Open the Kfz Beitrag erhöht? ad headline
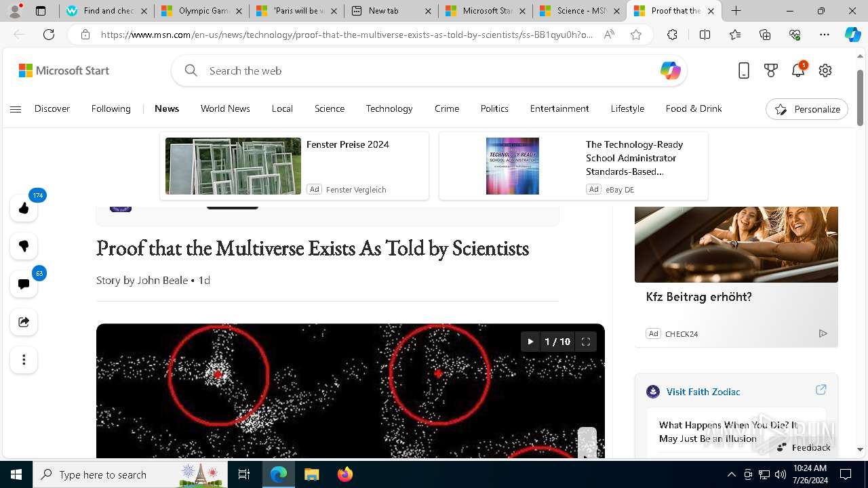The image size is (868, 488). point(698,297)
